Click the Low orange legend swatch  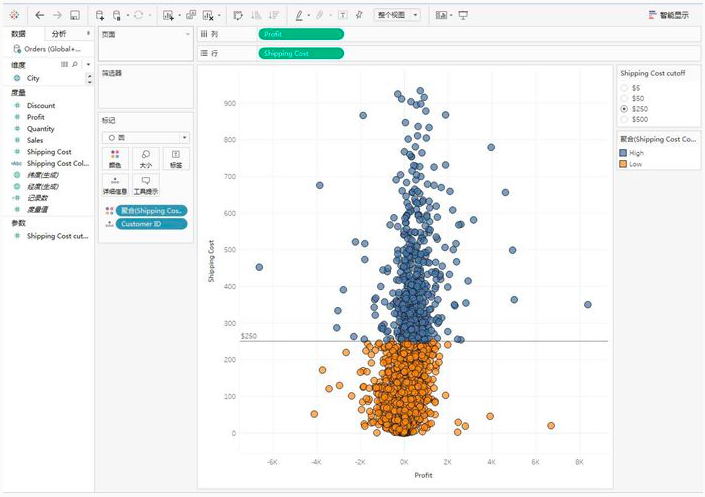[623, 164]
